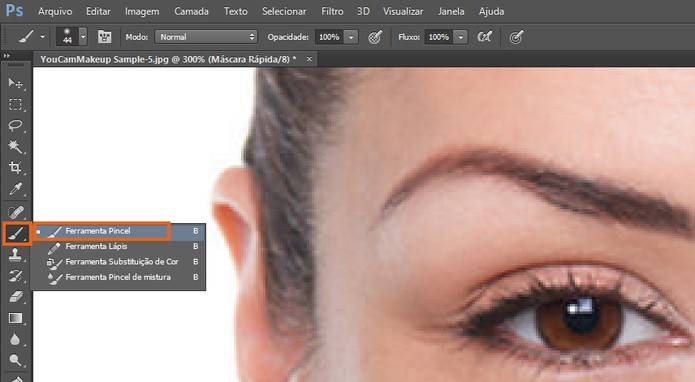Select the History Brush tool
The width and height of the screenshot is (695, 382).
(x=16, y=276)
